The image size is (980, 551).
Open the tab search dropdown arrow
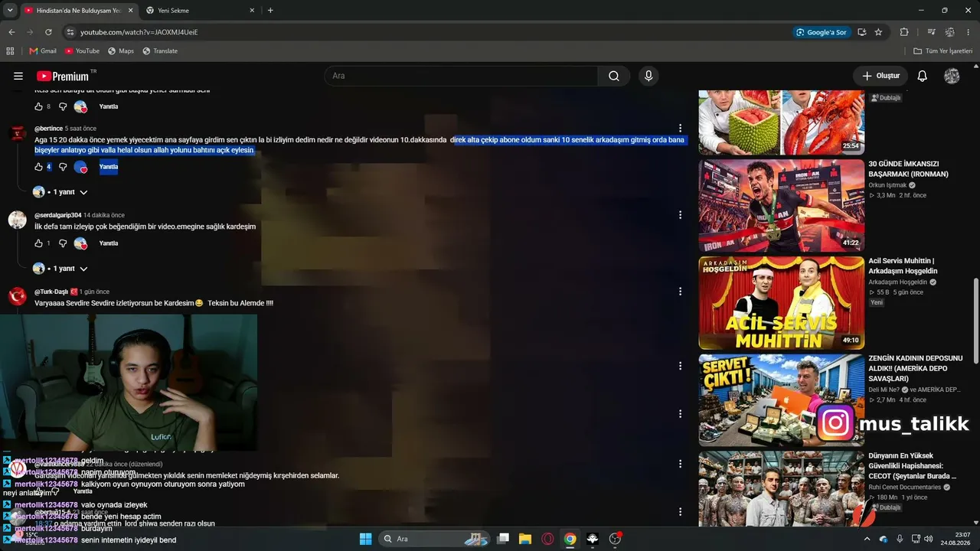point(10,11)
